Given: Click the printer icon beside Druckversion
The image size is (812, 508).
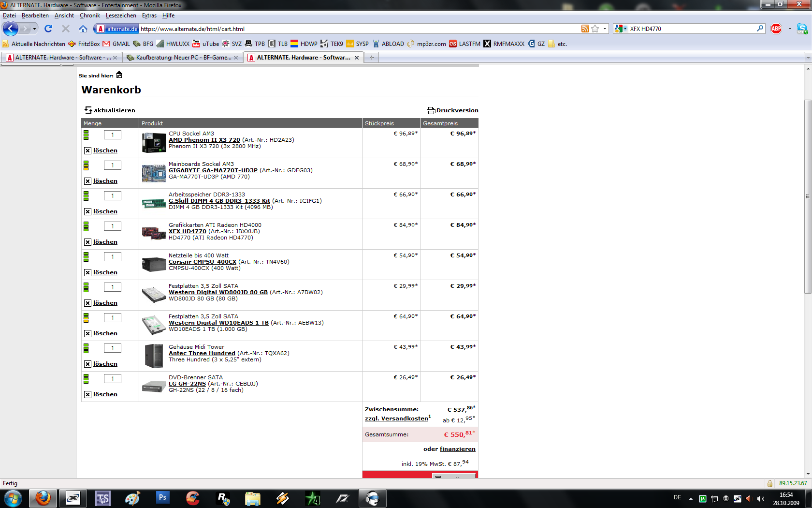Looking at the screenshot, I should 431,110.
